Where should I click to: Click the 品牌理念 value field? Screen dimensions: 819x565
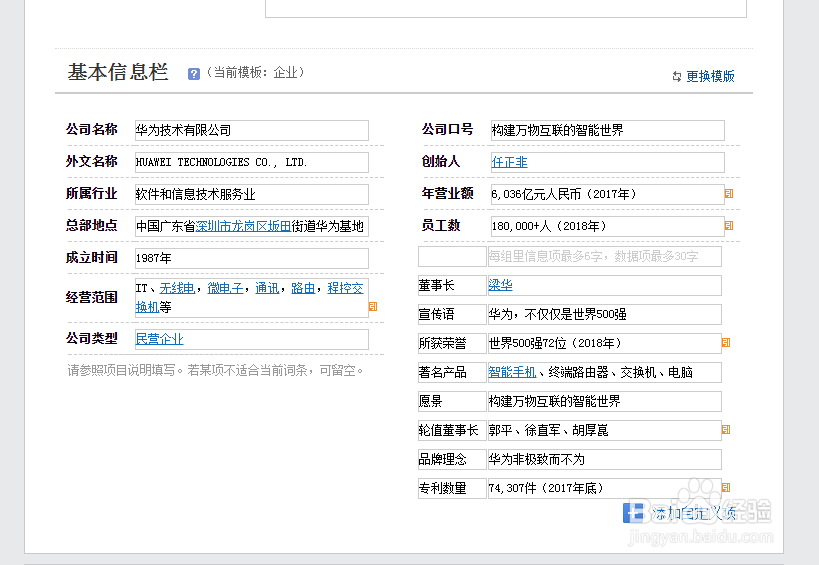click(604, 459)
